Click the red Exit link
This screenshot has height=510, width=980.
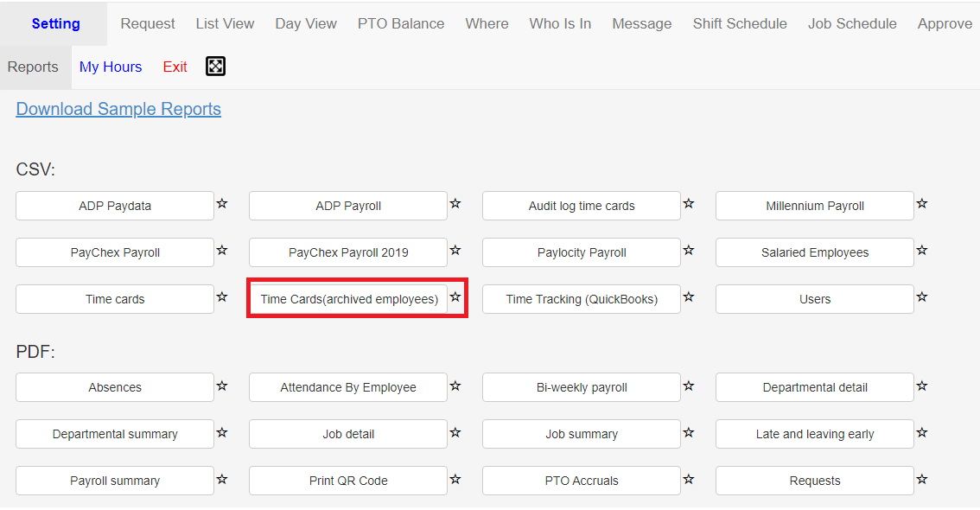[x=175, y=67]
